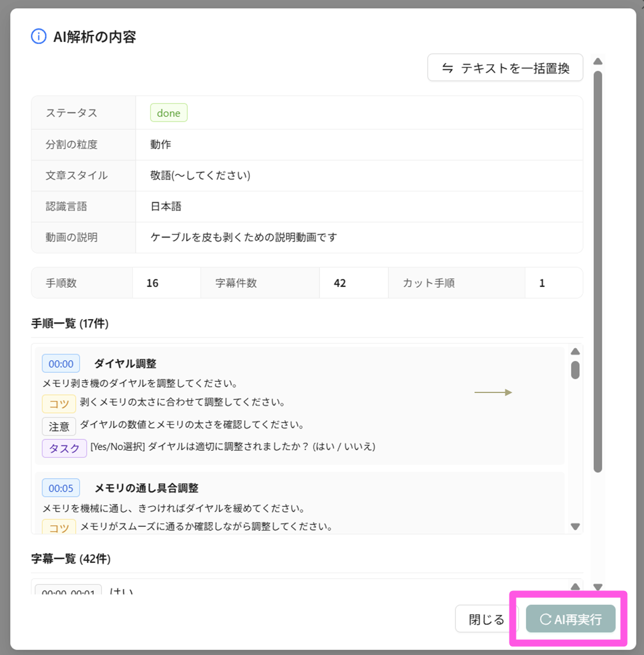Click the 敬語(～してください) style value
Image resolution: width=644 pixels, height=655 pixels.
200,175
